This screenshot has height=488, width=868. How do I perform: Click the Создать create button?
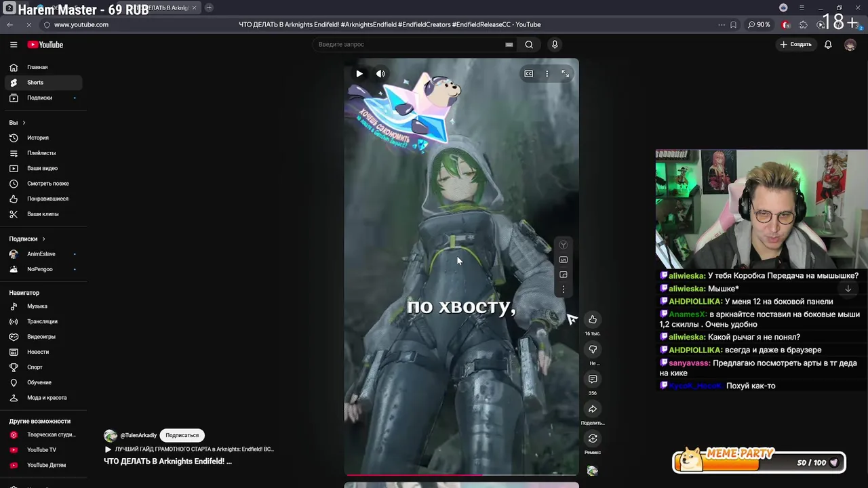point(795,45)
